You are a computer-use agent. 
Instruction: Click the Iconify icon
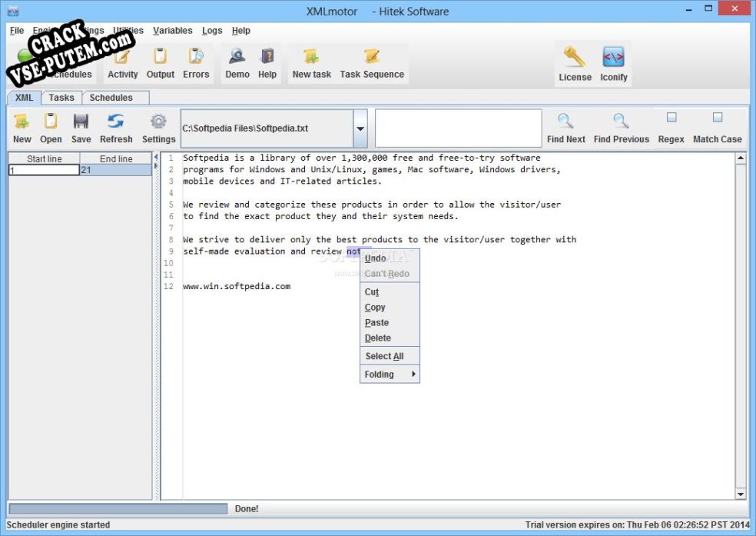pyautogui.click(x=613, y=64)
